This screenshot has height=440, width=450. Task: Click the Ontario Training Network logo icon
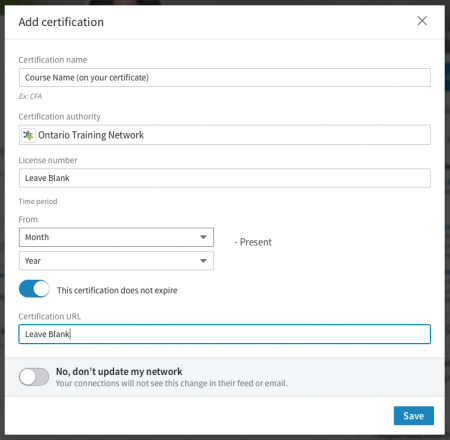(28, 135)
